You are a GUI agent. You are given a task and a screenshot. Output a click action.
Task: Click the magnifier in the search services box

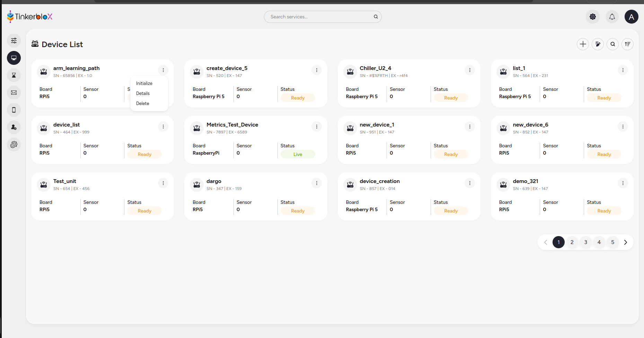pyautogui.click(x=376, y=17)
